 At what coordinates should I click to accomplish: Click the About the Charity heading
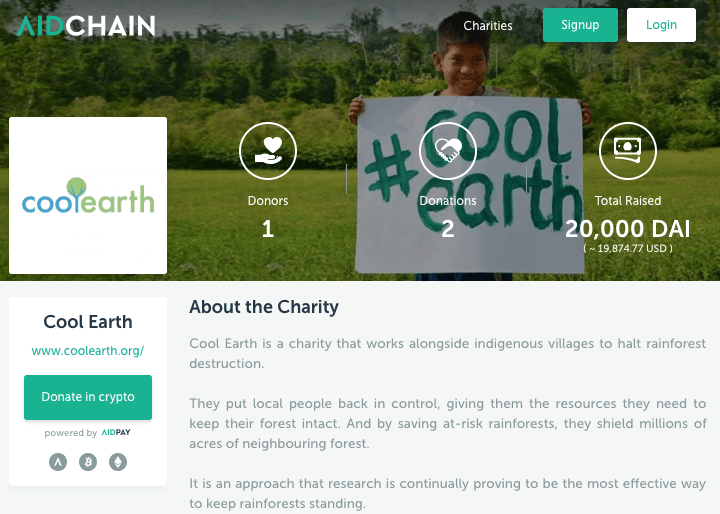tap(264, 307)
